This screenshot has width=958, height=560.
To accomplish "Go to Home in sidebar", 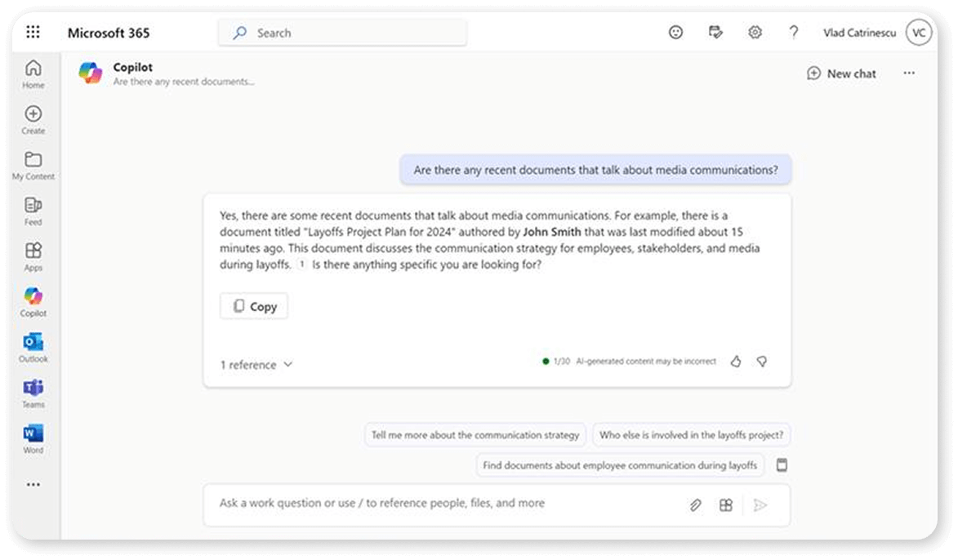I will coord(33,74).
